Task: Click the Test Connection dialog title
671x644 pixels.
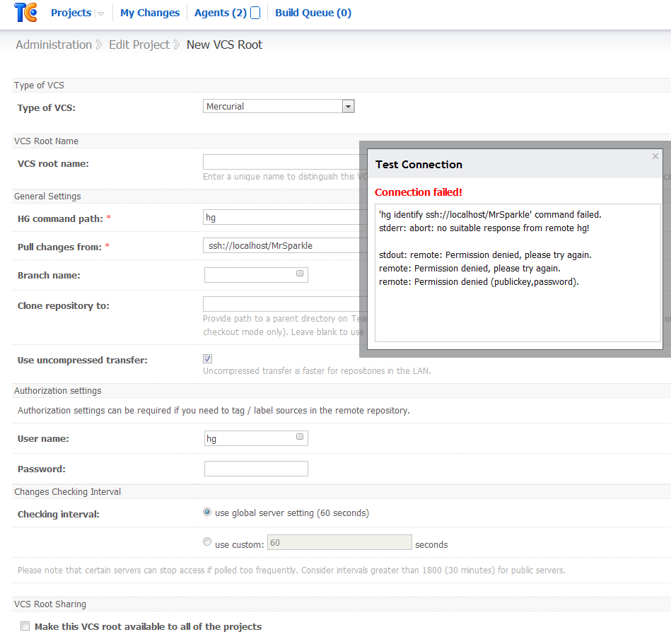Action: pos(419,164)
